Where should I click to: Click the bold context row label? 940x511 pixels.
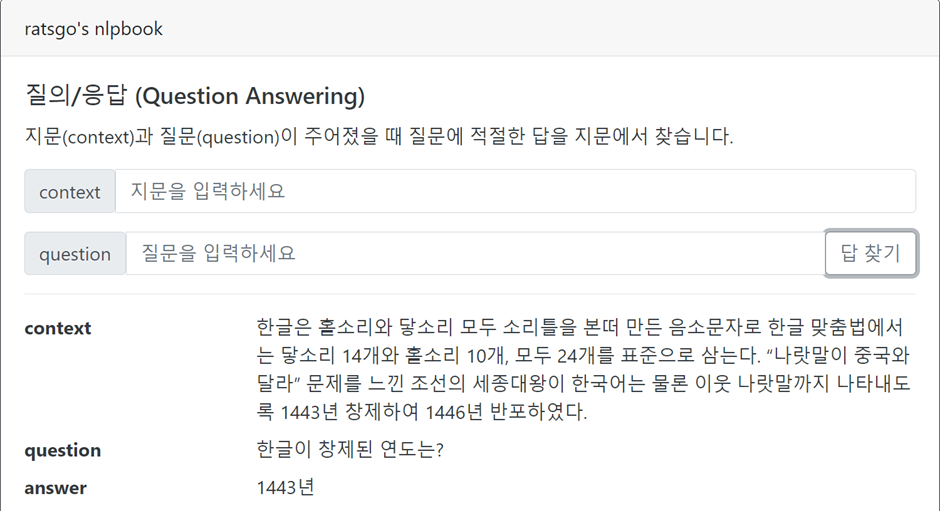tap(58, 328)
